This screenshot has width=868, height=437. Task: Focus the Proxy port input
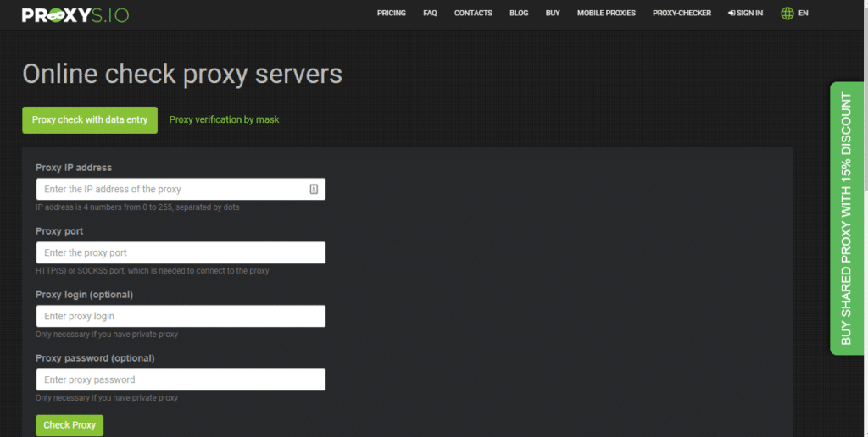181,252
